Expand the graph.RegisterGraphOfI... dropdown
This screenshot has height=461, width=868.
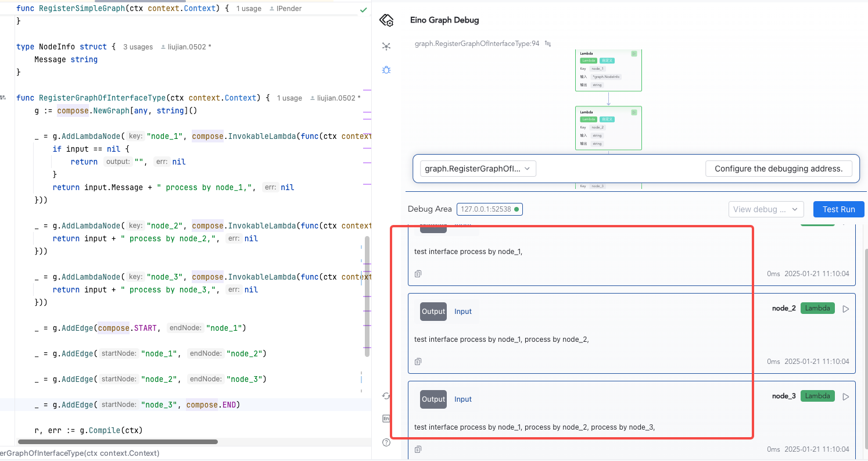[x=478, y=169]
